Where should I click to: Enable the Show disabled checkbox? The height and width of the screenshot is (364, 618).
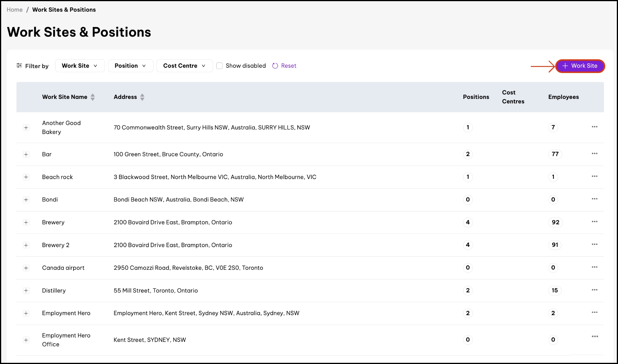point(220,66)
